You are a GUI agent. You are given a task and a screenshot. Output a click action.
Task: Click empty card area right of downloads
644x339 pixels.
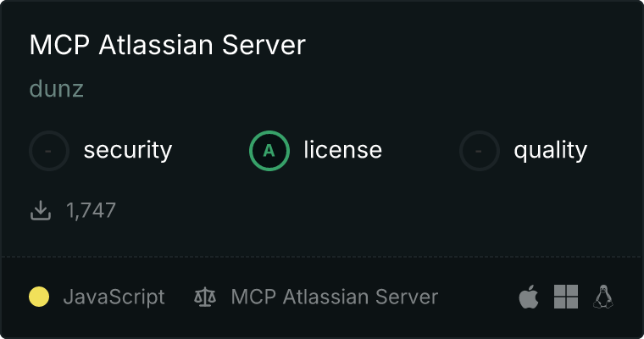tap(369, 210)
